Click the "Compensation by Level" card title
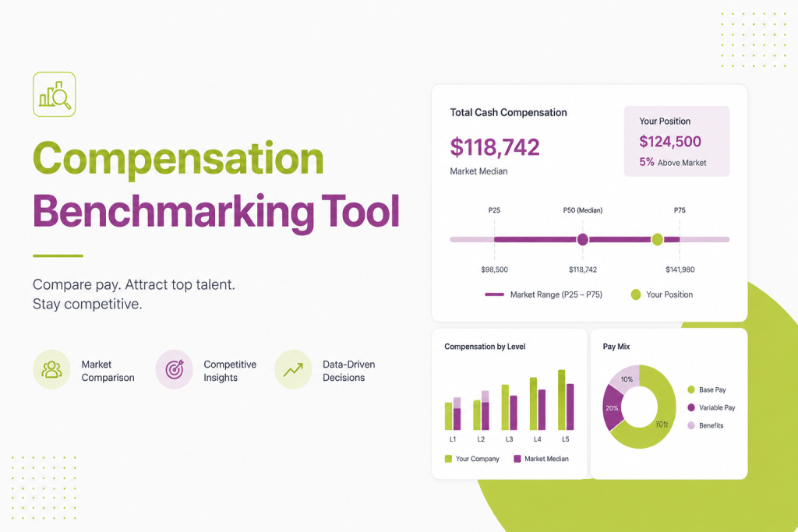798x532 pixels. 485,347
